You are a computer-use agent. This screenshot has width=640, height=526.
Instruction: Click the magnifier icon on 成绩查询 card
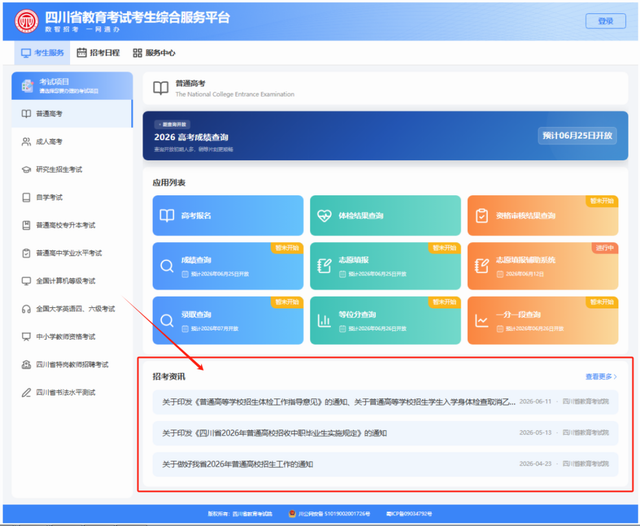pos(167,266)
